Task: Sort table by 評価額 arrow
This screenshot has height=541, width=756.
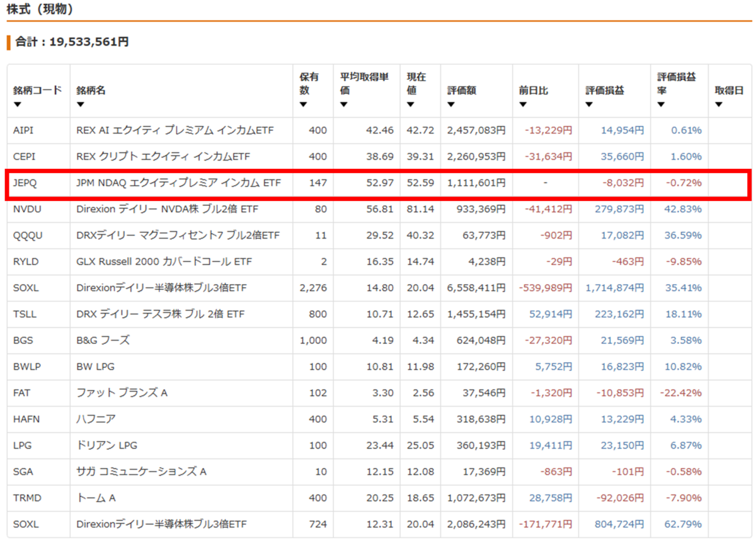Action: coord(451,105)
